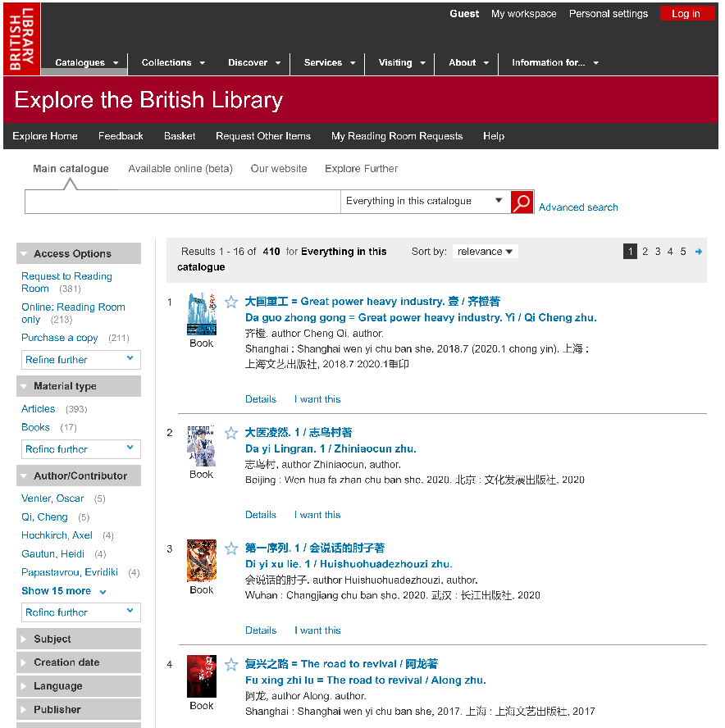Open Details for Da guo zhong gong
The width and height of the screenshot is (725, 728).
tap(261, 399)
